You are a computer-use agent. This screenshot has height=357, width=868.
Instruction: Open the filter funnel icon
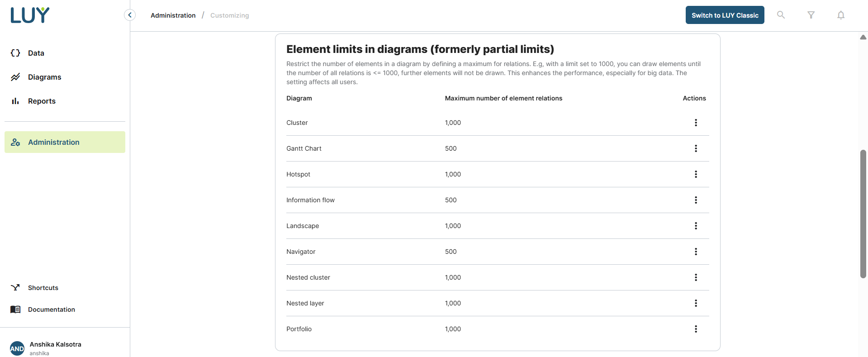(x=811, y=15)
